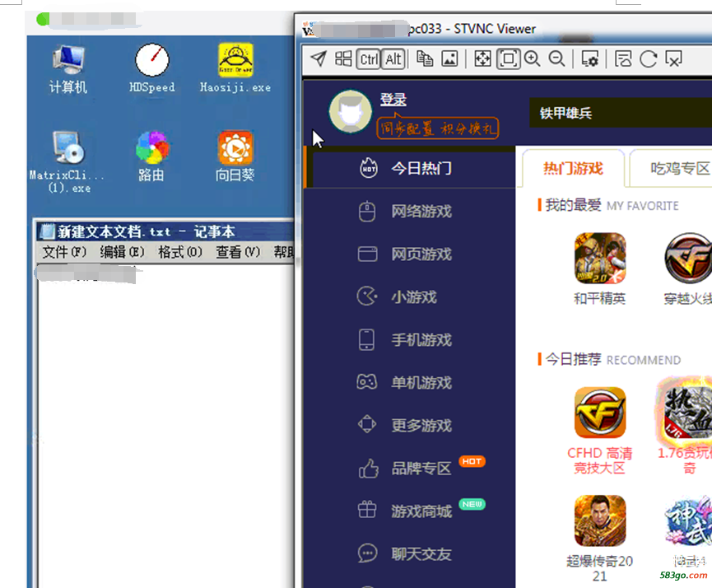712x588 pixels.
Task: Switch to the 热门游戏 tab
Action: point(573,169)
